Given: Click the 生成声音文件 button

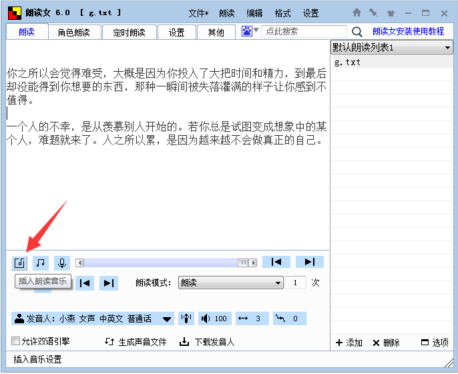Looking at the screenshot, I should 135,342.
